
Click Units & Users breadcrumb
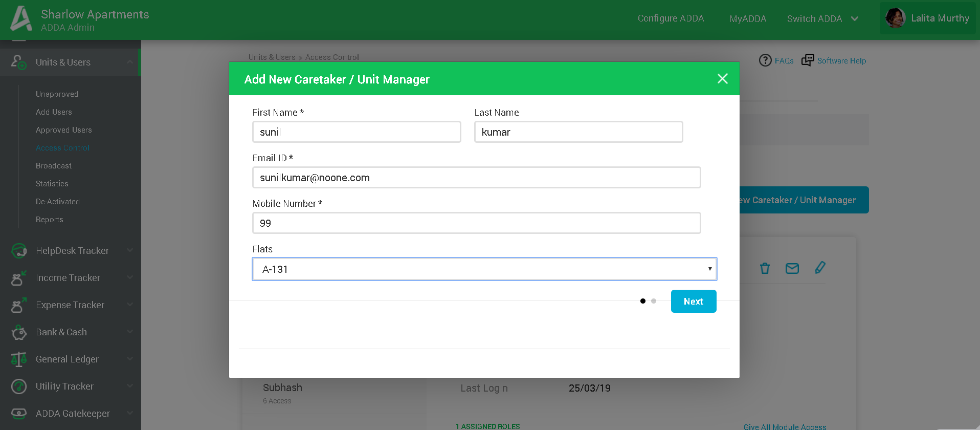pos(272,57)
